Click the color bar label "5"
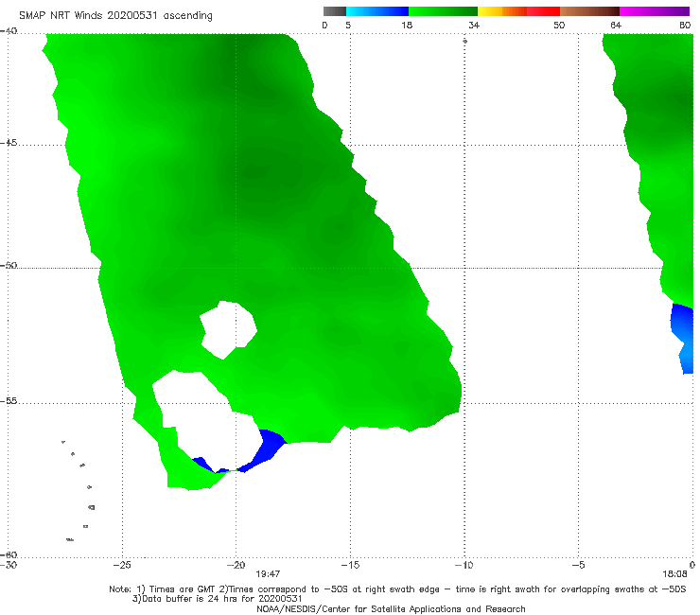 point(348,26)
